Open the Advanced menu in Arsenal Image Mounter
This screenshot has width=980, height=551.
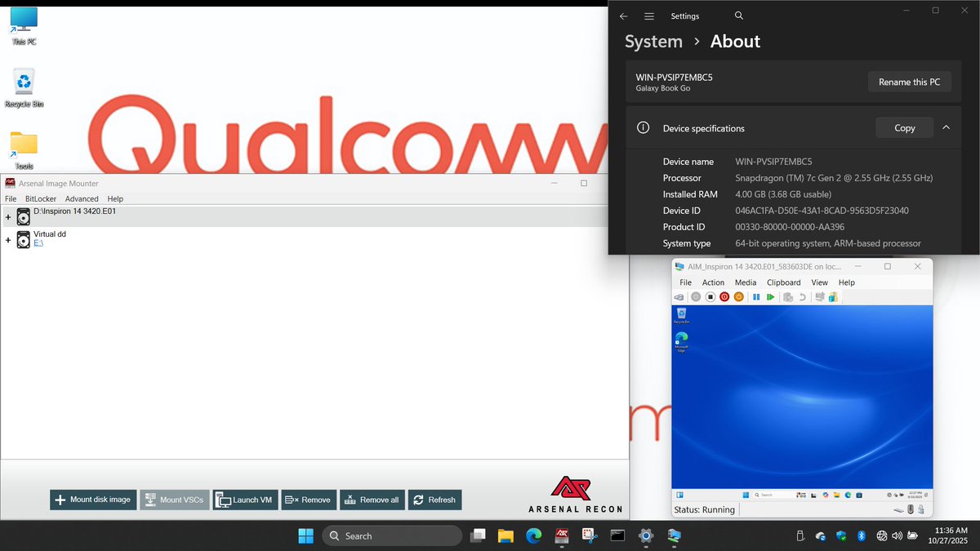tap(82, 198)
